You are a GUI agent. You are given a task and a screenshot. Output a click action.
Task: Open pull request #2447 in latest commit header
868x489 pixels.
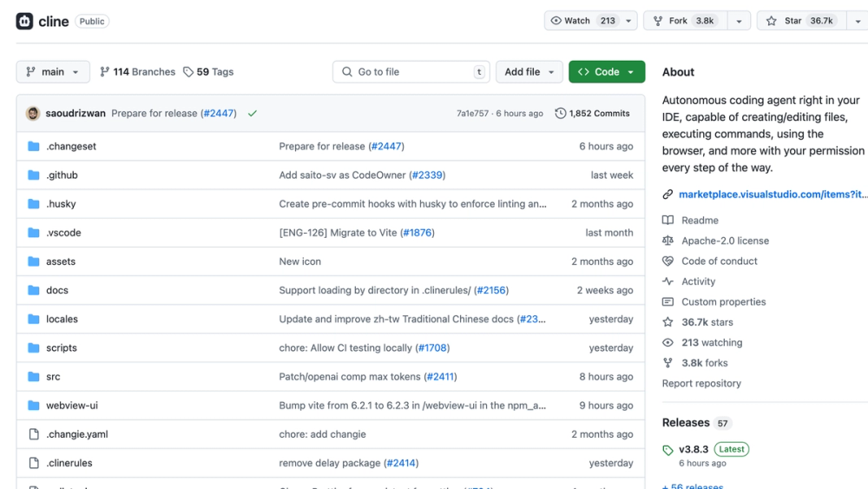219,113
